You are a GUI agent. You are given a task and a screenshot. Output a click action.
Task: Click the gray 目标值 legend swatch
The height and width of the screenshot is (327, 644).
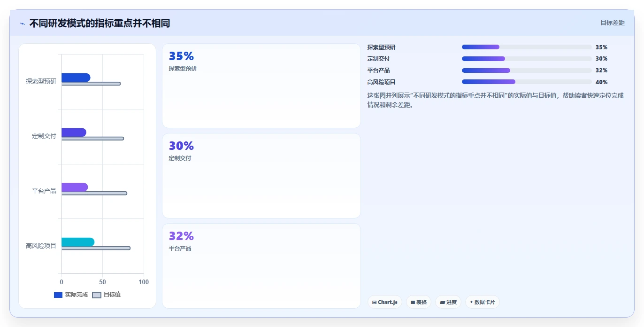coord(96,295)
